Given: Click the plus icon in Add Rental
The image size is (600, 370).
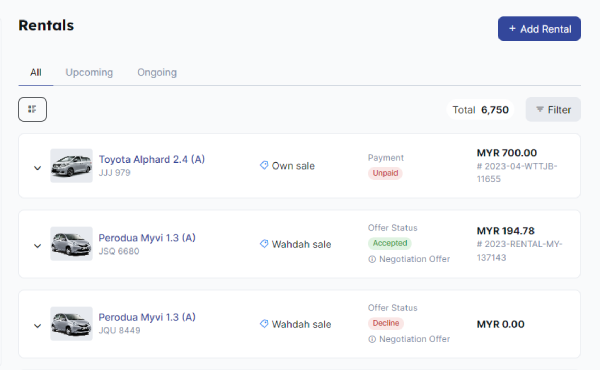Looking at the screenshot, I should pyautogui.click(x=512, y=29).
